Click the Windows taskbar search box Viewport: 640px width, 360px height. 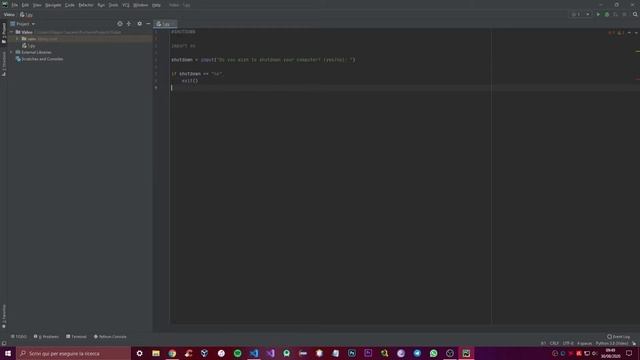[x=73, y=353]
